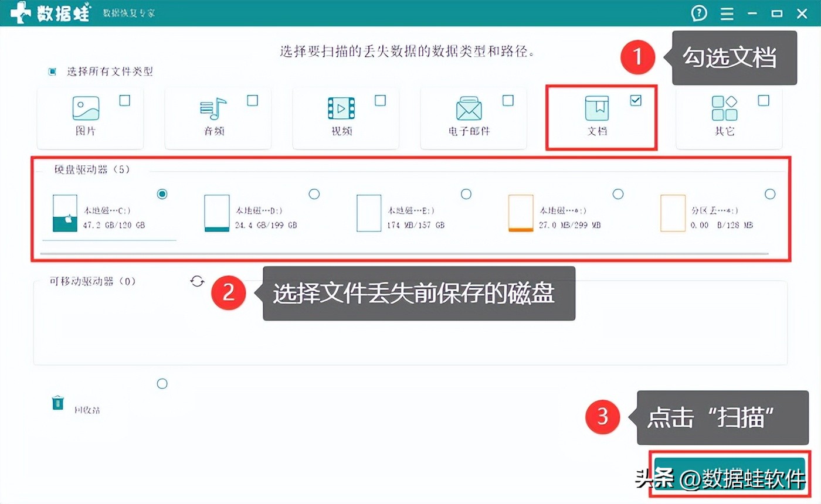Select the 本地磁盘 E: drive radio button
This screenshot has height=504, width=821.
click(x=466, y=194)
